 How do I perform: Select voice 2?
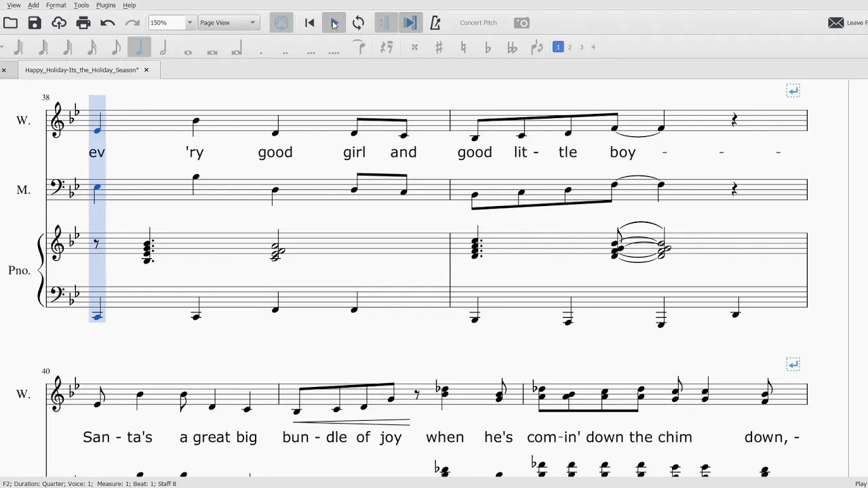pos(570,47)
